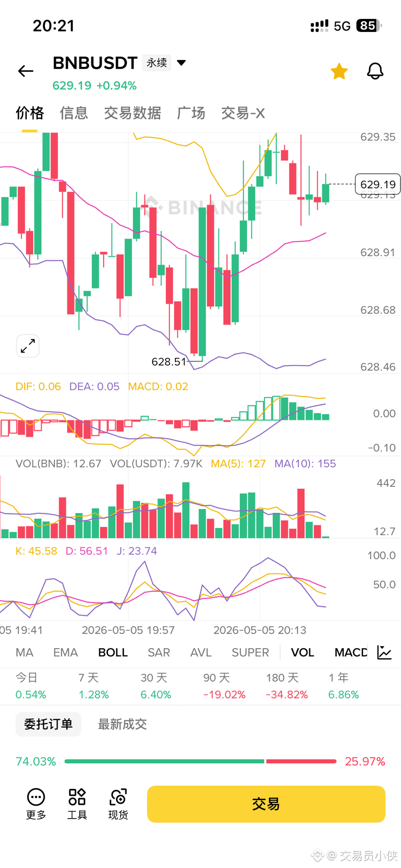The height and width of the screenshot is (868, 401).
Task: Tap the MACD: 0.02 readout
Action: click(x=158, y=387)
